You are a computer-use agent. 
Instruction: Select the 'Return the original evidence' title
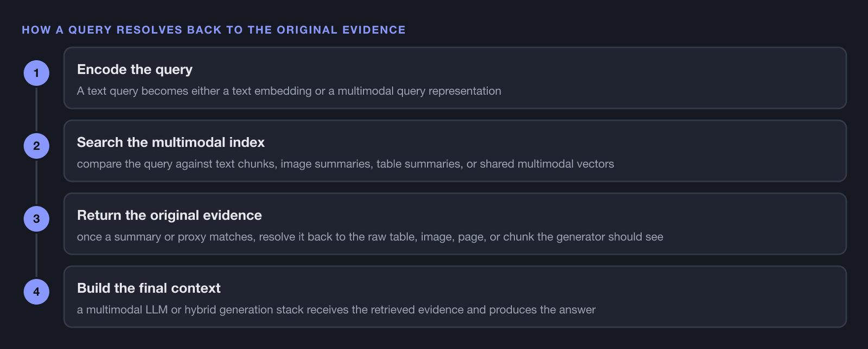click(x=169, y=215)
